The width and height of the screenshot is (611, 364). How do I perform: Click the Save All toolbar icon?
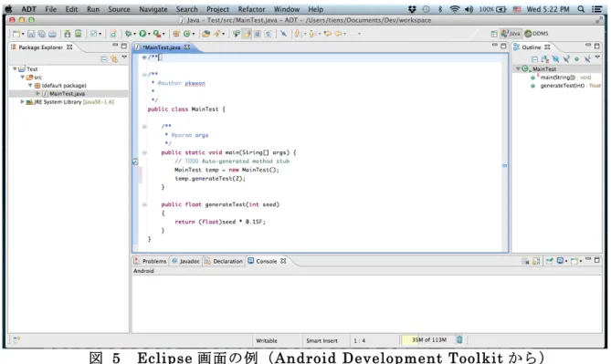point(42,34)
